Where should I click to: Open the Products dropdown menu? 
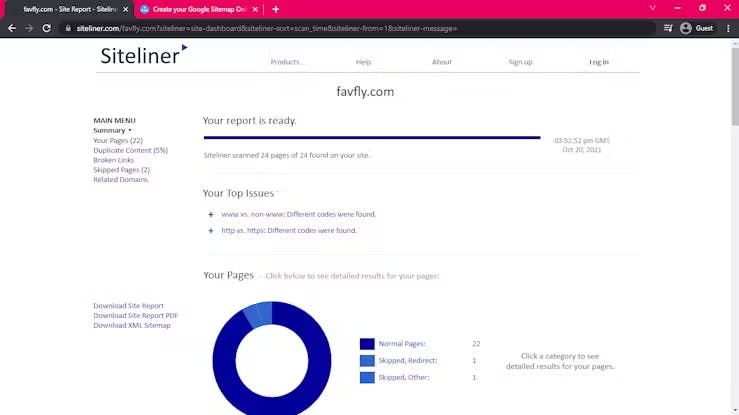click(286, 62)
